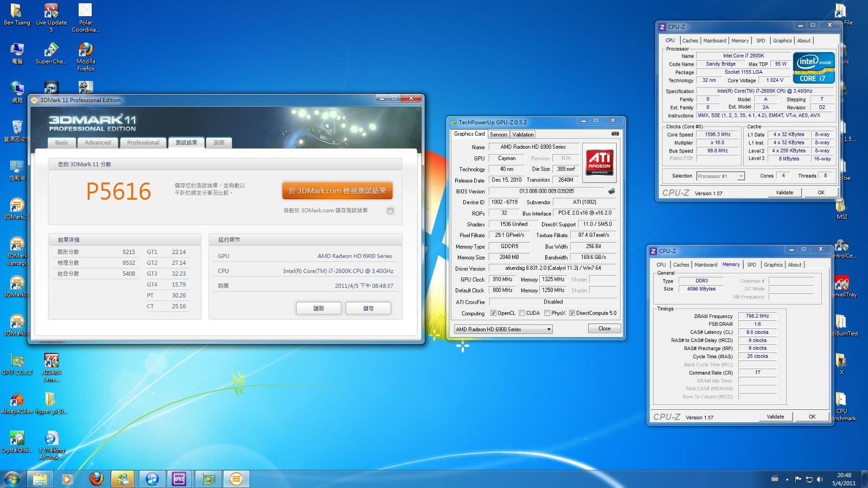Tick the auto-save to 3DMark.com checkbox
Screen dimensions: 868x488
[x=390, y=211]
